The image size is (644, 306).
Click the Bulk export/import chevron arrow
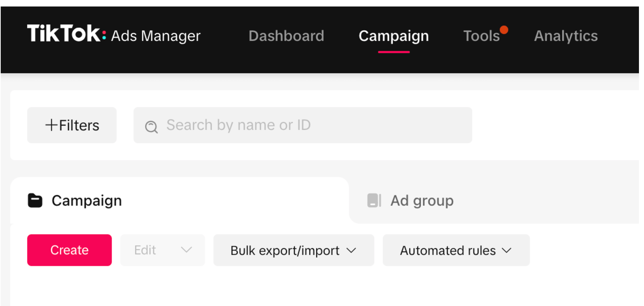tap(351, 250)
